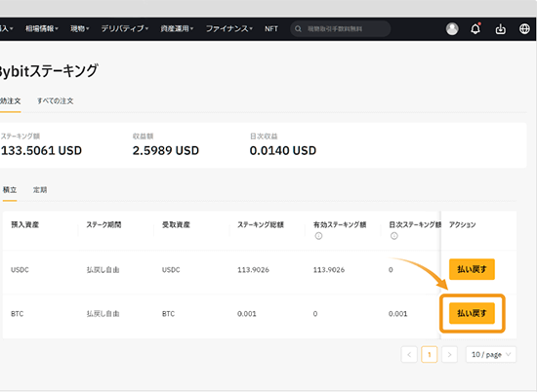This screenshot has width=537, height=392.
Task: Go to next page arrow
Action: pyautogui.click(x=450, y=354)
